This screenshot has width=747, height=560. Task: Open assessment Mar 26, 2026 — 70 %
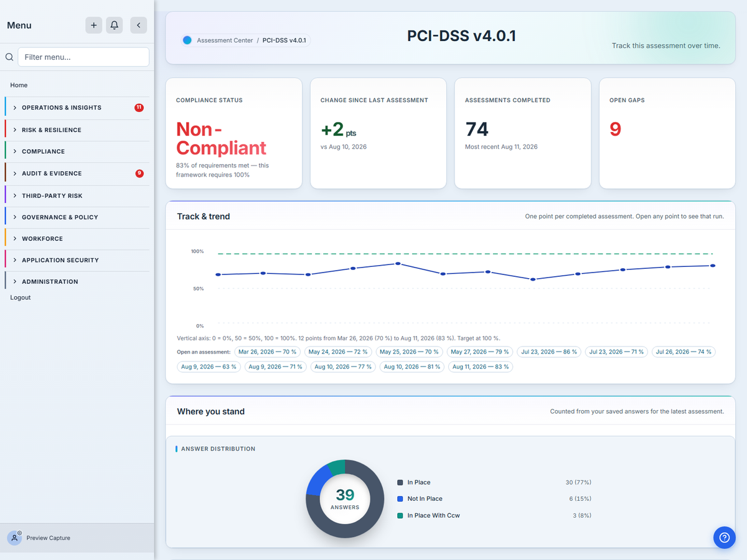[267, 352]
